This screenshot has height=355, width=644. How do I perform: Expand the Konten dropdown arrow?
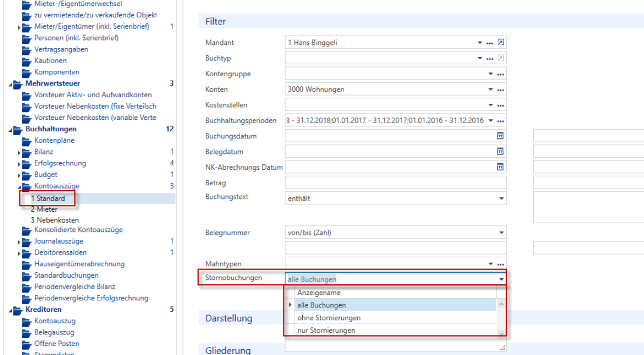pyautogui.click(x=490, y=90)
